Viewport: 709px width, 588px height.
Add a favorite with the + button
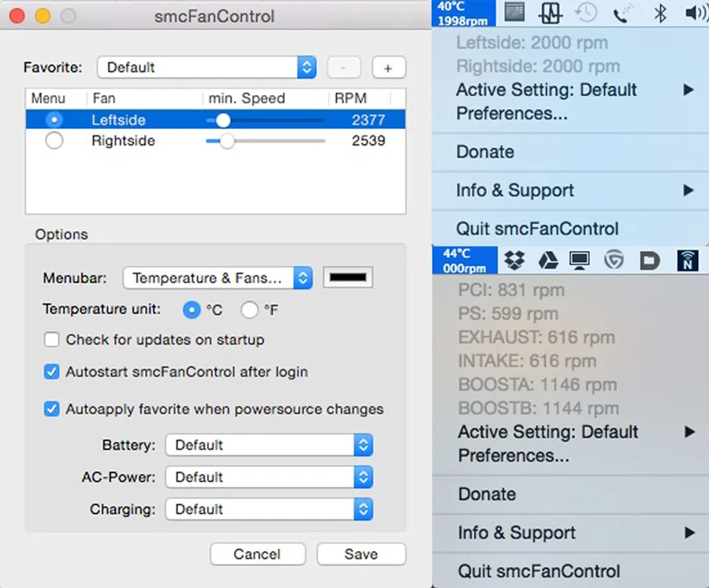[x=389, y=68]
